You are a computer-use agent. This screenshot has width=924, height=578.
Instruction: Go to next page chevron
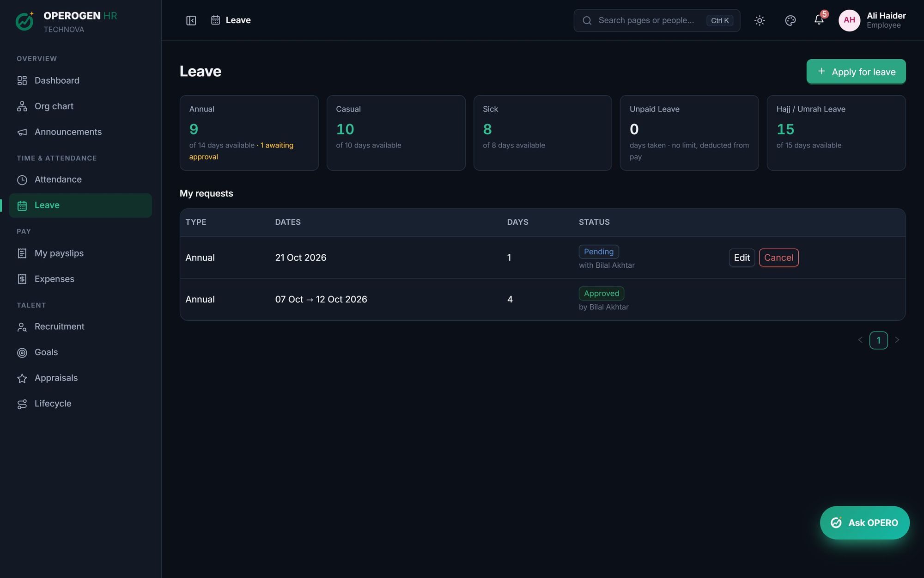897,340
